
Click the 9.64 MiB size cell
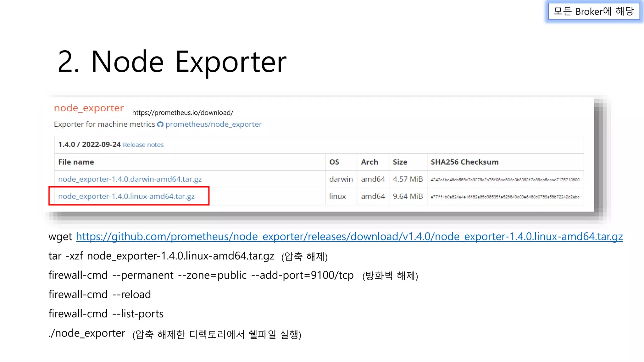tap(408, 196)
